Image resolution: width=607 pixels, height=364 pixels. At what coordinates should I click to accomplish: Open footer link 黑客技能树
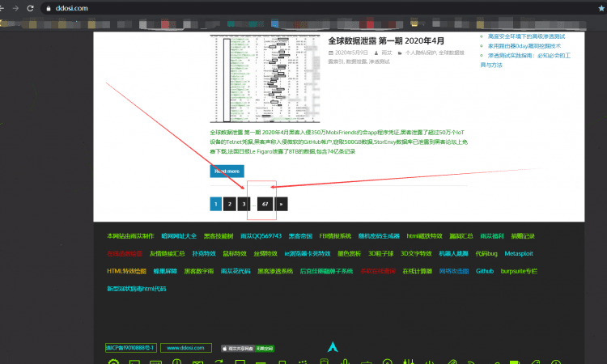click(219, 236)
